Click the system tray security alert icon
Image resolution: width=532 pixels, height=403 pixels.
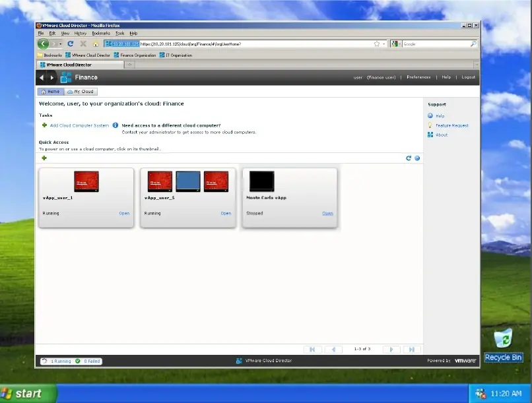481,394
